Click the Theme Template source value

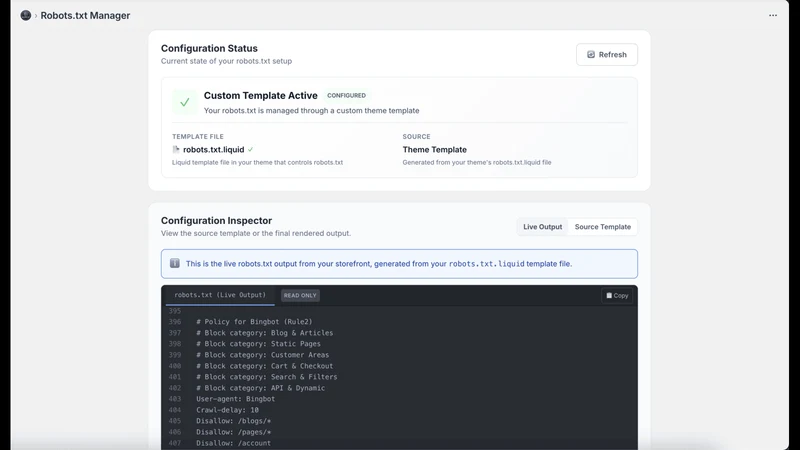[435, 149]
